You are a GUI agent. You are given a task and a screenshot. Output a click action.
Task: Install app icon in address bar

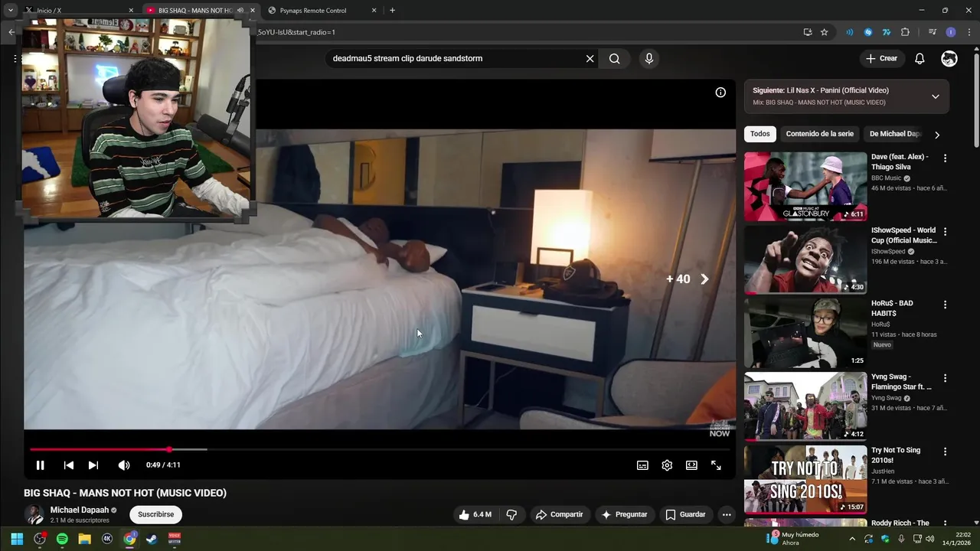pos(808,32)
